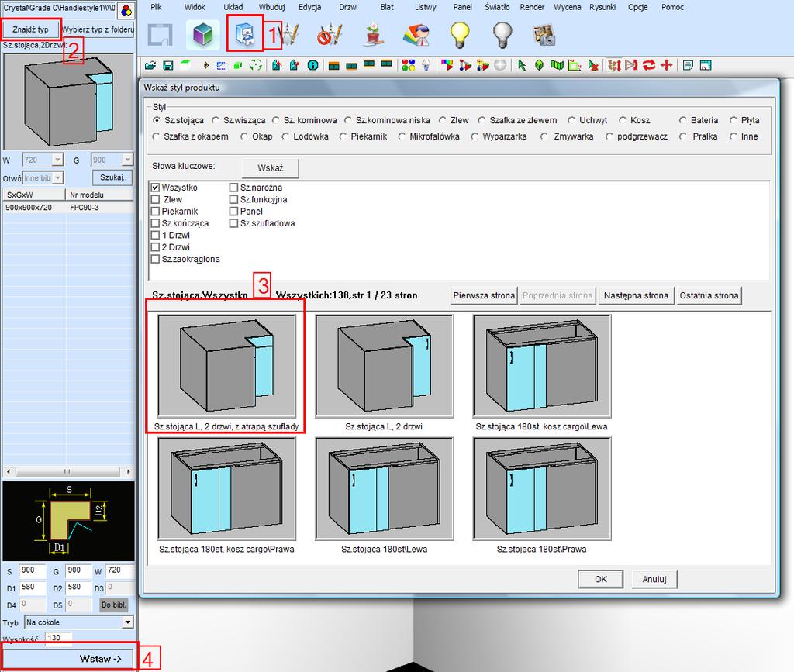This screenshot has width=794, height=672.
Task: Turn on the lit yellow light bulb
Action: point(459,35)
